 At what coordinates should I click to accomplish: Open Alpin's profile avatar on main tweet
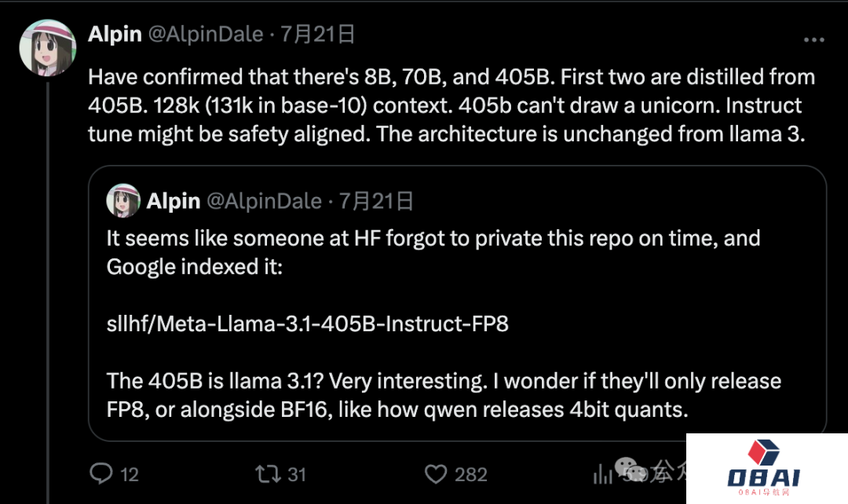tap(47, 47)
